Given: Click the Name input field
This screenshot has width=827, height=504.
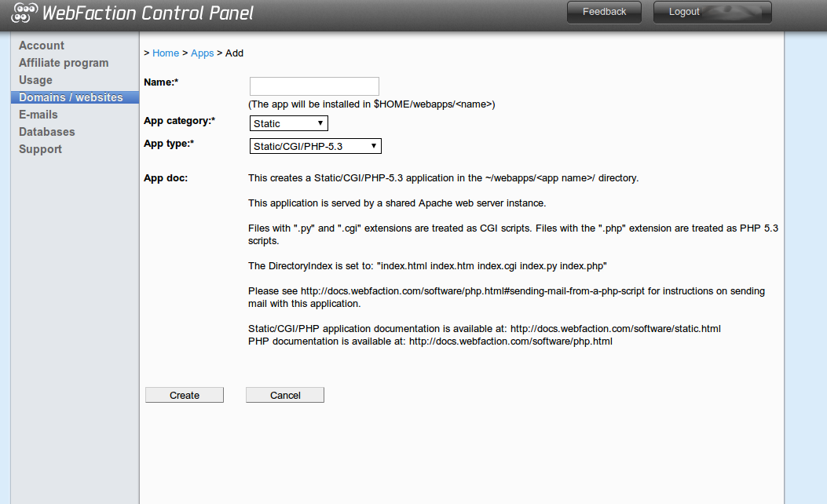Looking at the screenshot, I should tap(314, 86).
